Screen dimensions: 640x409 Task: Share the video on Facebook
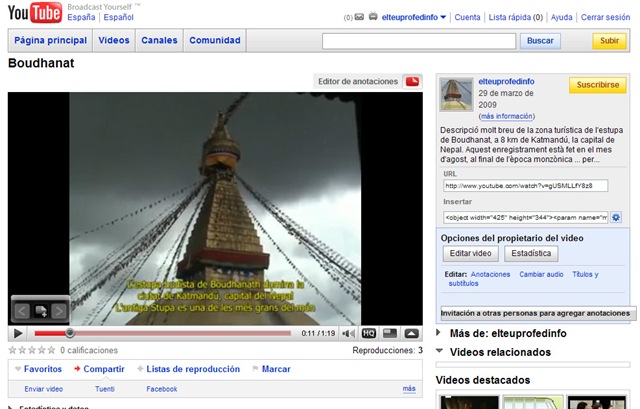coord(162,389)
